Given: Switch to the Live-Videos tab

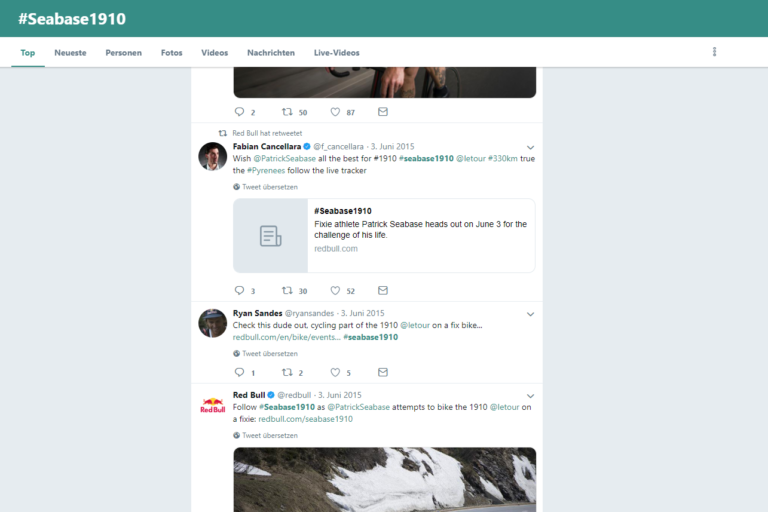Looking at the screenshot, I should click(x=336, y=52).
